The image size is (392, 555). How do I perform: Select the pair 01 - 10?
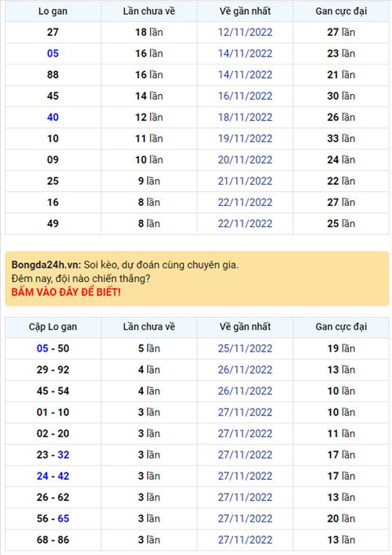(x=53, y=412)
